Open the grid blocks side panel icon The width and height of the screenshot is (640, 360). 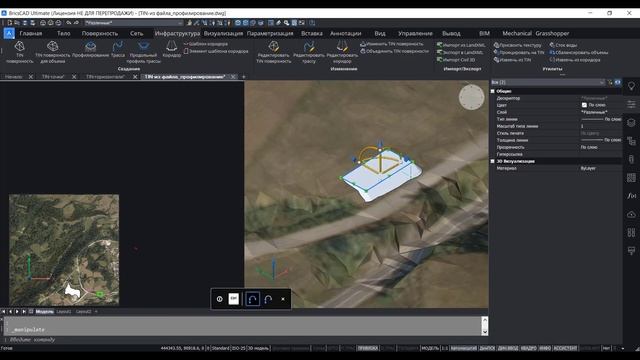631,178
